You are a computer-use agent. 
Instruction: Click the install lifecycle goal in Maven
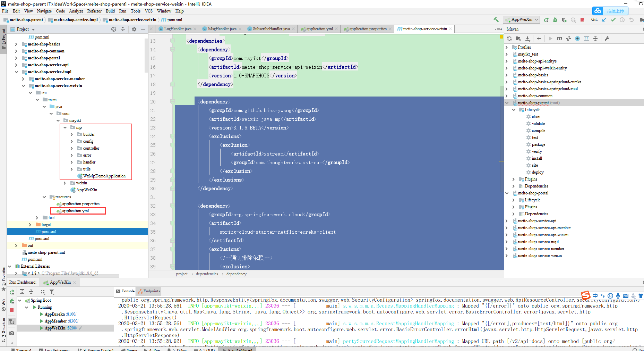coord(537,158)
